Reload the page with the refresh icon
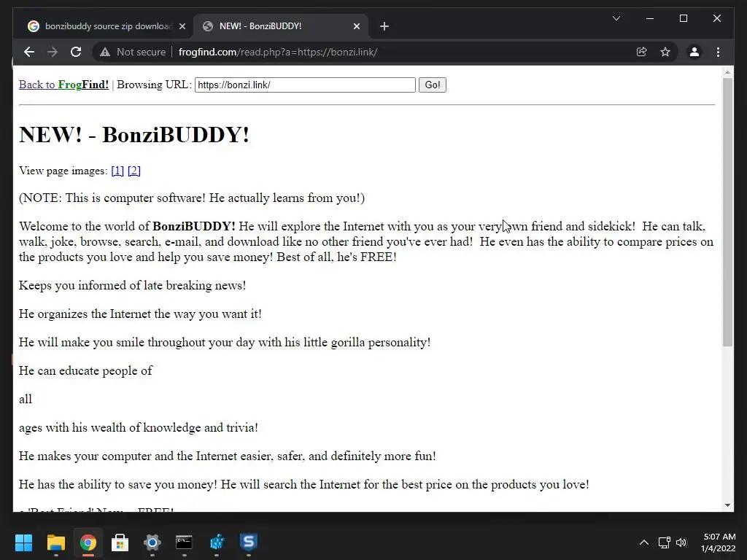 click(x=76, y=52)
